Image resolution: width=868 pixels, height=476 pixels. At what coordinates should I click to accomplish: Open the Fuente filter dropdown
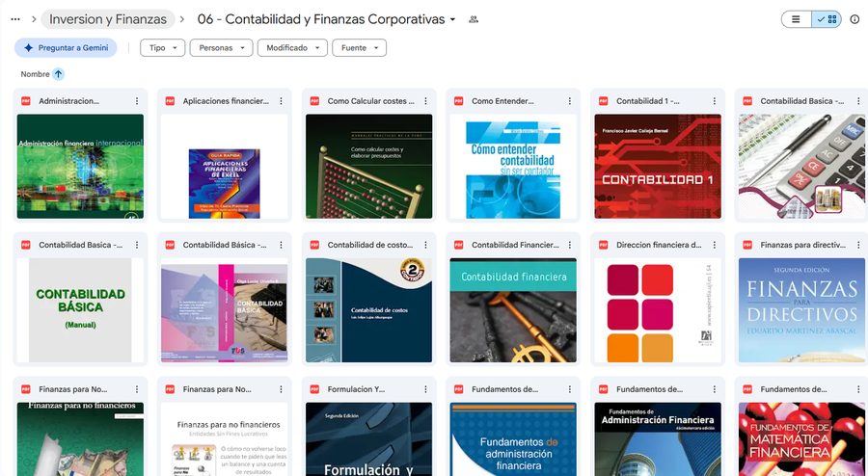[360, 48]
